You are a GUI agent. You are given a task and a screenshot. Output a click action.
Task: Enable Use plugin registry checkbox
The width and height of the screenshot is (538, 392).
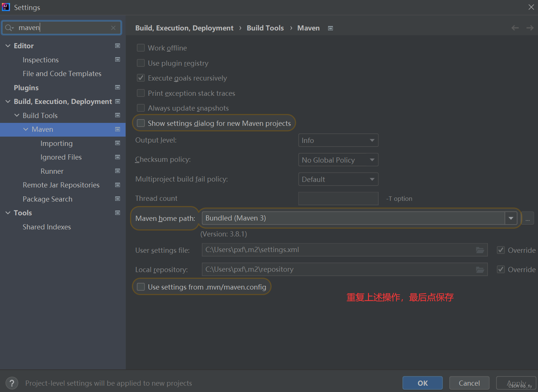coord(141,63)
